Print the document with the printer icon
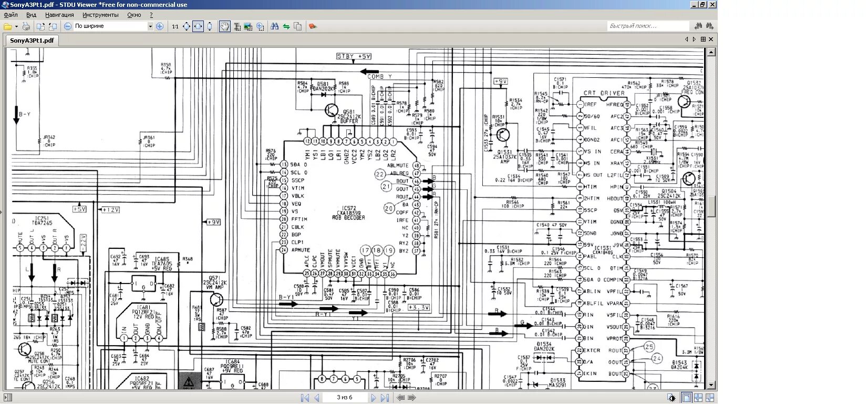This screenshot has height=404, width=868. point(26,26)
